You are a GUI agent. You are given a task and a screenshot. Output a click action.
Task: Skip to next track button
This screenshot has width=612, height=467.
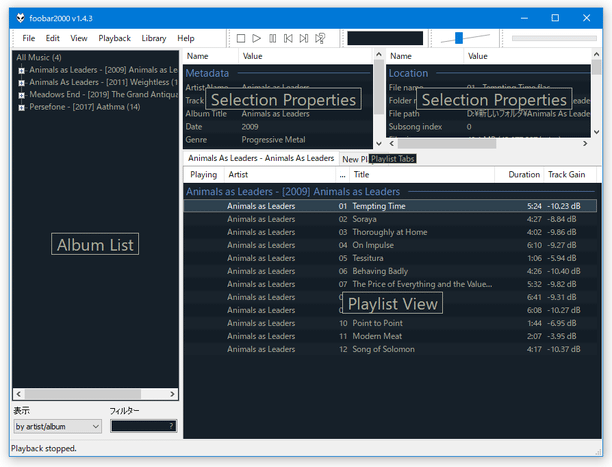[x=304, y=38]
